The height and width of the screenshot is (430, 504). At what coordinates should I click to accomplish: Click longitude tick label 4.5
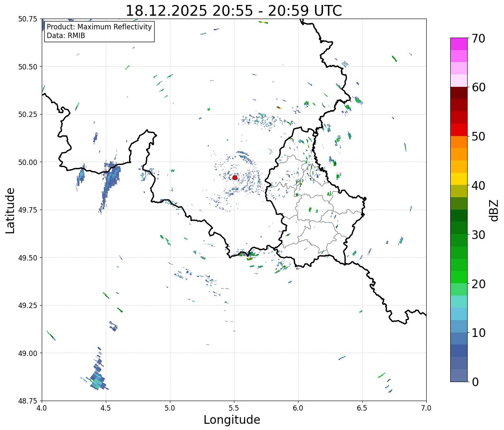(x=106, y=408)
